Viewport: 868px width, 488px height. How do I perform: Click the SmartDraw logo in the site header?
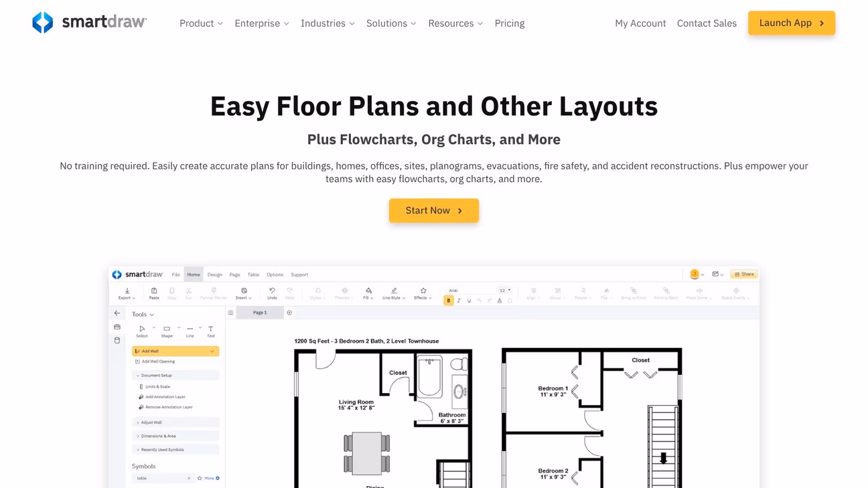(x=89, y=23)
